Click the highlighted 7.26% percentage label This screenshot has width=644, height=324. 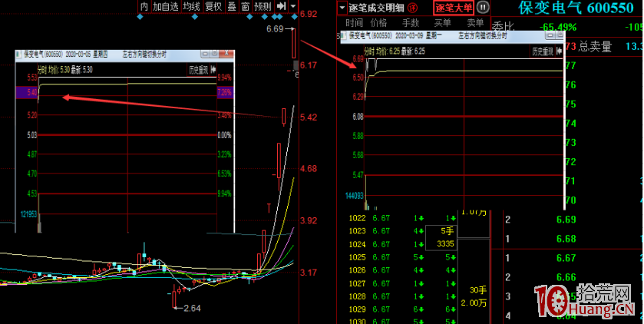[224, 92]
